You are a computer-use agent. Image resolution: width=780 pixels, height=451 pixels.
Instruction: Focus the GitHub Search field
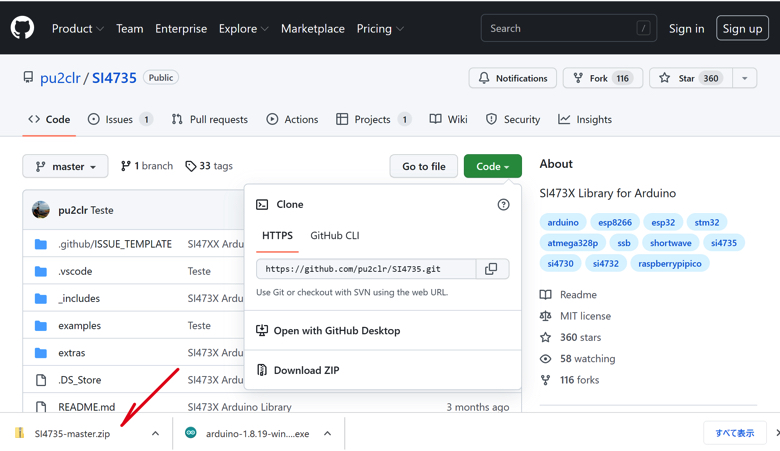coord(569,28)
